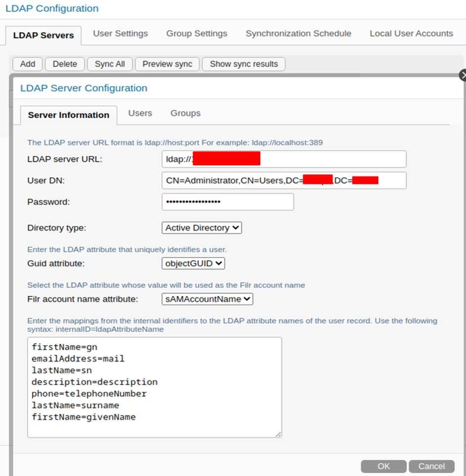Screen dimensions: 466x476
Task: Grab the text area resize handle
Action: coord(278,435)
